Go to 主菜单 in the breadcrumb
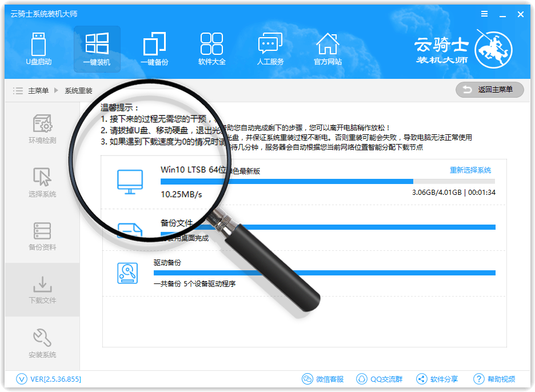The image size is (535, 392). pyautogui.click(x=38, y=91)
